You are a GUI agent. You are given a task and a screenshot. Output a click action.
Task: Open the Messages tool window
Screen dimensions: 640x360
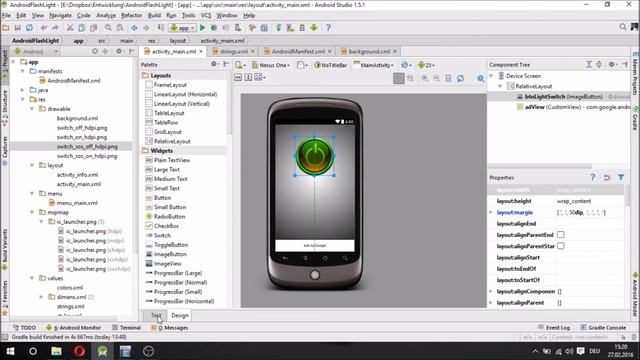tap(169, 327)
